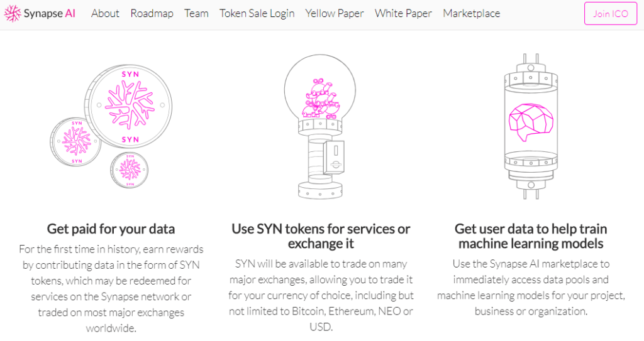Visit the Marketplace page
Viewport: 644px width, 341px height.
472,14
